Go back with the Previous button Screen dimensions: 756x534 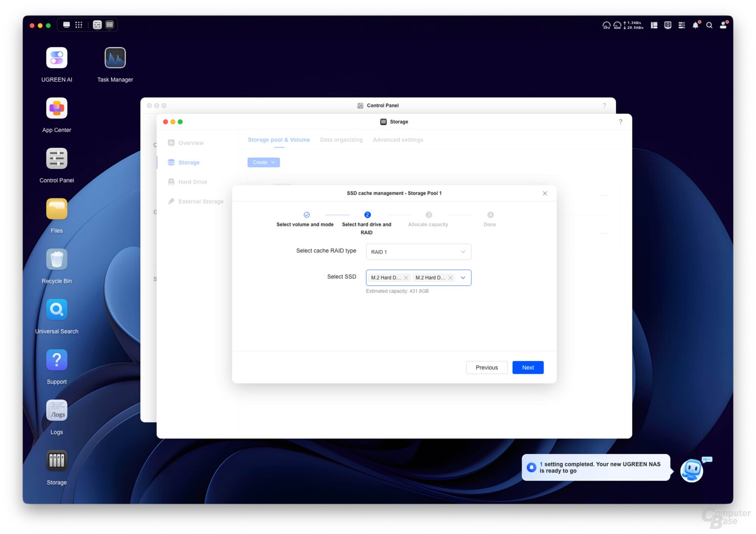(x=487, y=367)
